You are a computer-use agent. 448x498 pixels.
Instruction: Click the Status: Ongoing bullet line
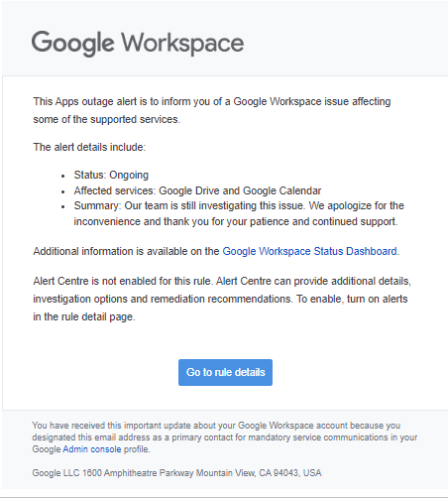(x=111, y=175)
